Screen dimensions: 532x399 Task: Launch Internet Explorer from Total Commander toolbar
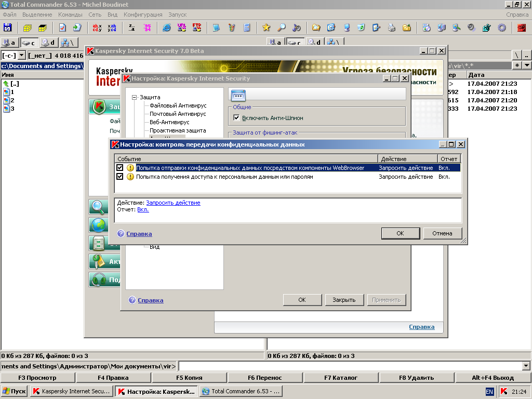tap(167, 28)
